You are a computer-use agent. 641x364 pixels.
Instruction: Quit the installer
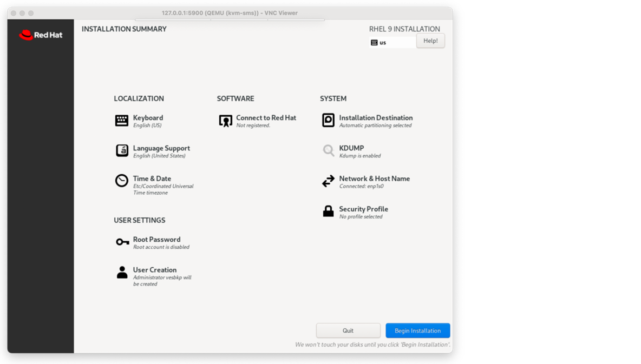pos(348,330)
